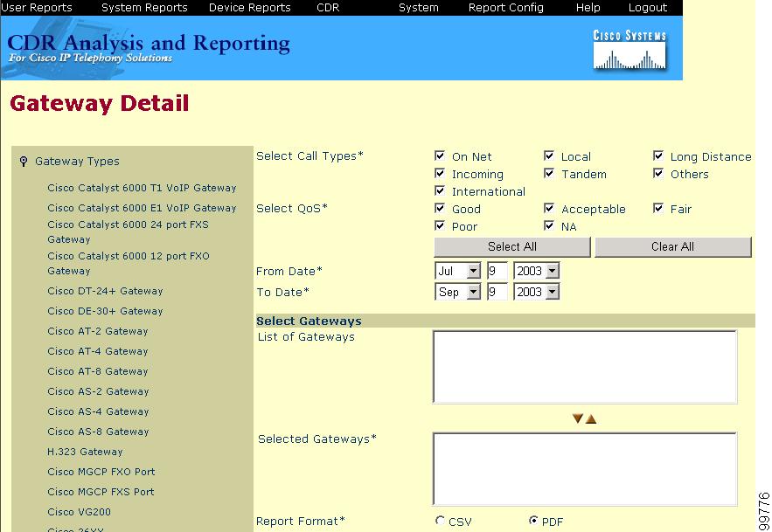The image size is (772, 532).
Task: Select H.323 Gateway type
Action: tap(85, 453)
